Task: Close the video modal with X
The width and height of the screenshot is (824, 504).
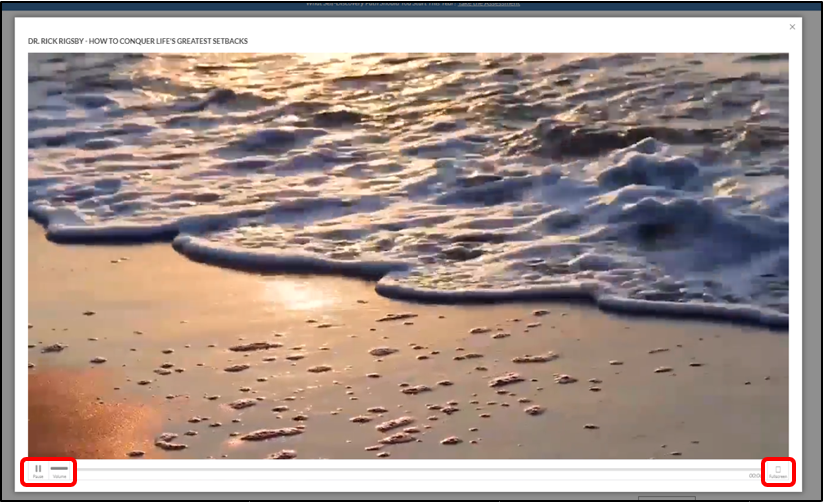Action: tap(793, 27)
